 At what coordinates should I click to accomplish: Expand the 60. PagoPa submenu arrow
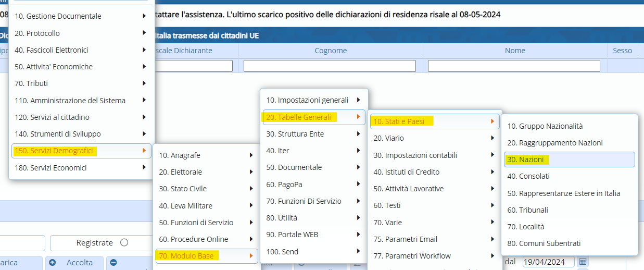pyautogui.click(x=359, y=185)
